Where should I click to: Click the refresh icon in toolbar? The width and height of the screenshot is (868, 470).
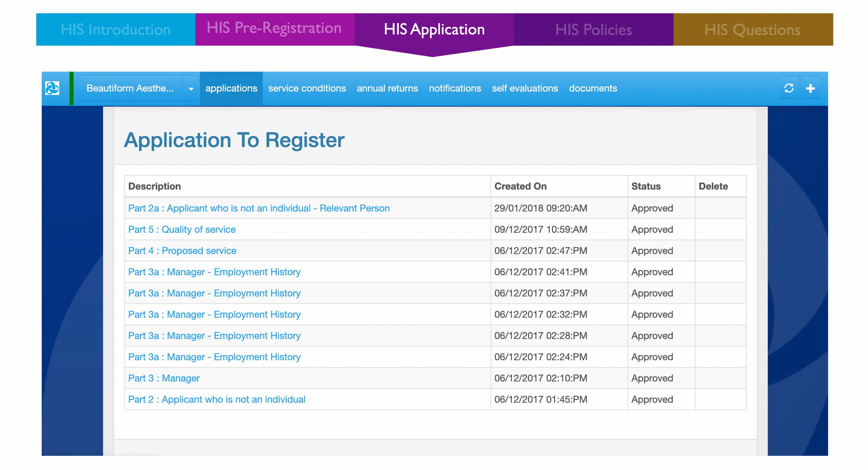click(789, 88)
